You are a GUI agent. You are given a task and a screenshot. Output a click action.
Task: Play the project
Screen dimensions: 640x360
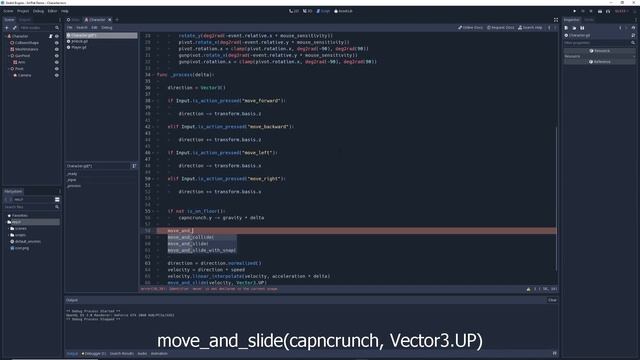pos(575,11)
